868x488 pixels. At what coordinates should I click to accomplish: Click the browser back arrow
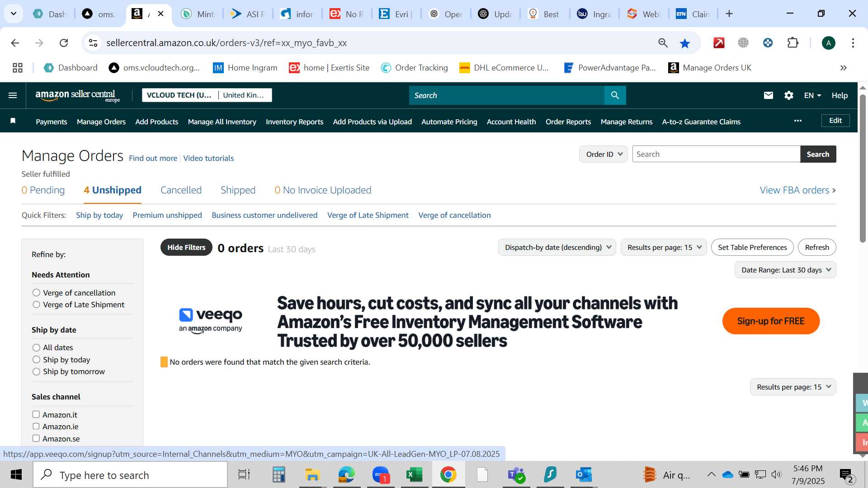click(x=15, y=43)
